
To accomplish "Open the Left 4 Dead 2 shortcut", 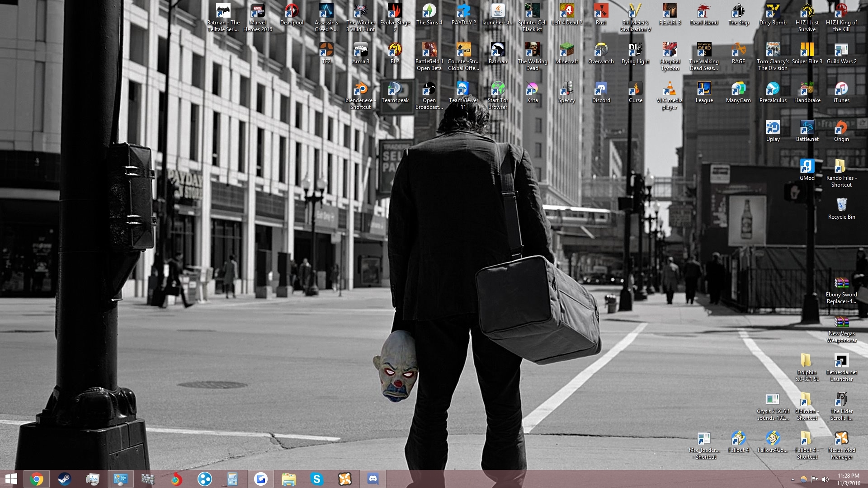I will [x=566, y=15].
